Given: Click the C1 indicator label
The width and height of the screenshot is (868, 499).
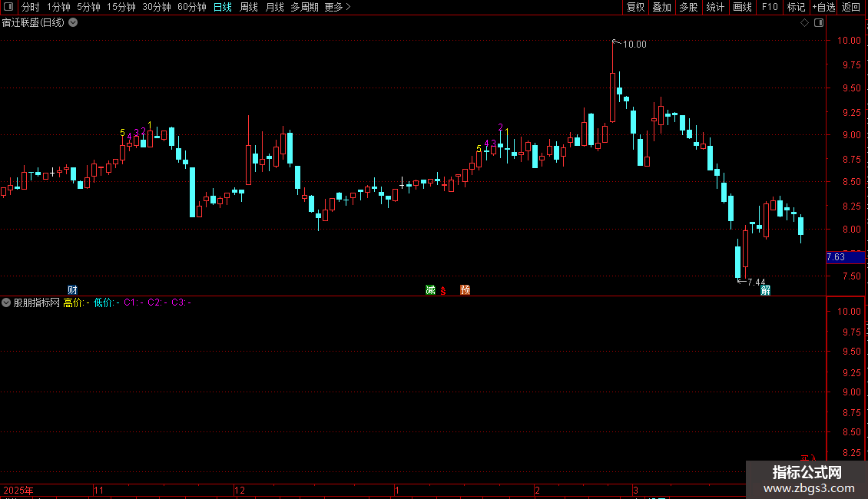Looking at the screenshot, I should pos(134,302).
